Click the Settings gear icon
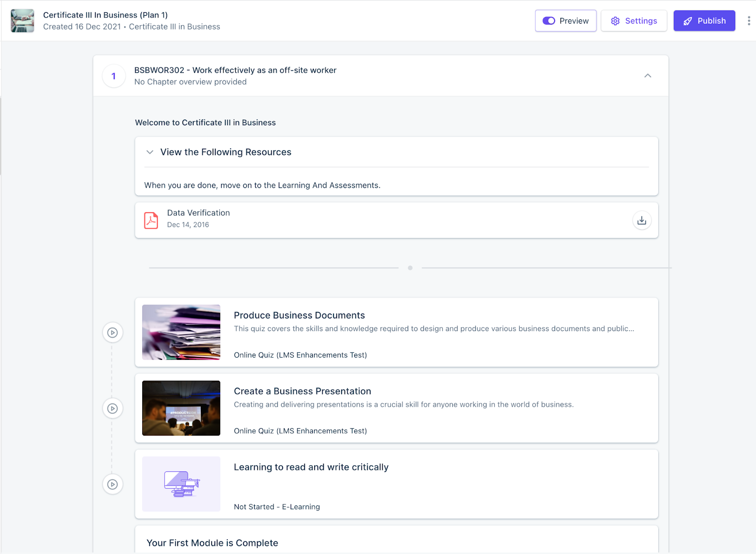The image size is (756, 554). [x=615, y=21]
